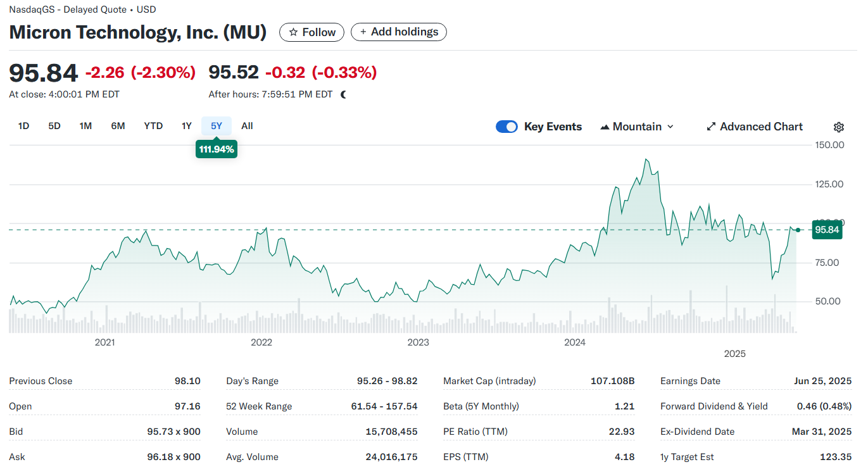Screen dimensions: 868x474
Task: Select the YTD time range tab
Action: [153, 126]
